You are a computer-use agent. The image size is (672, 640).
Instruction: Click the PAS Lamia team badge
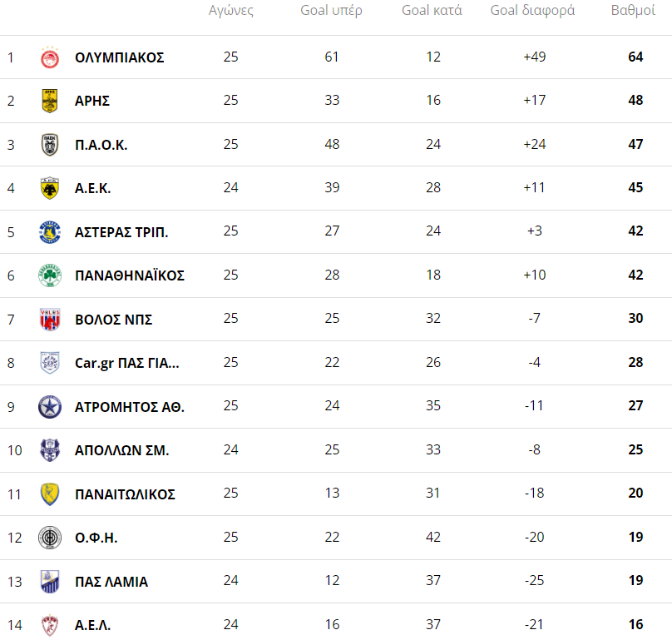50,582
